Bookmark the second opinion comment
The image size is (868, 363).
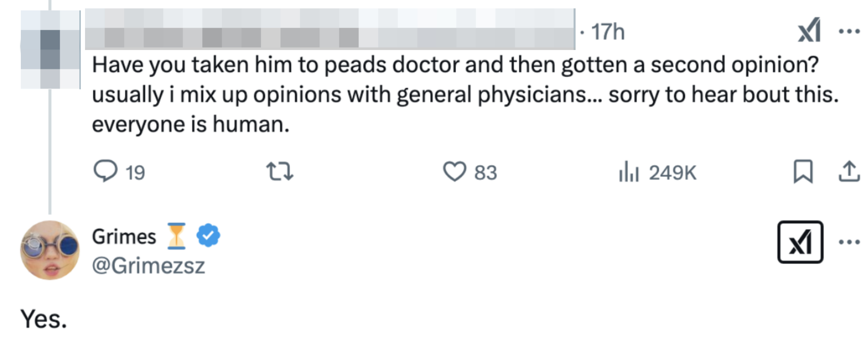coord(803,171)
